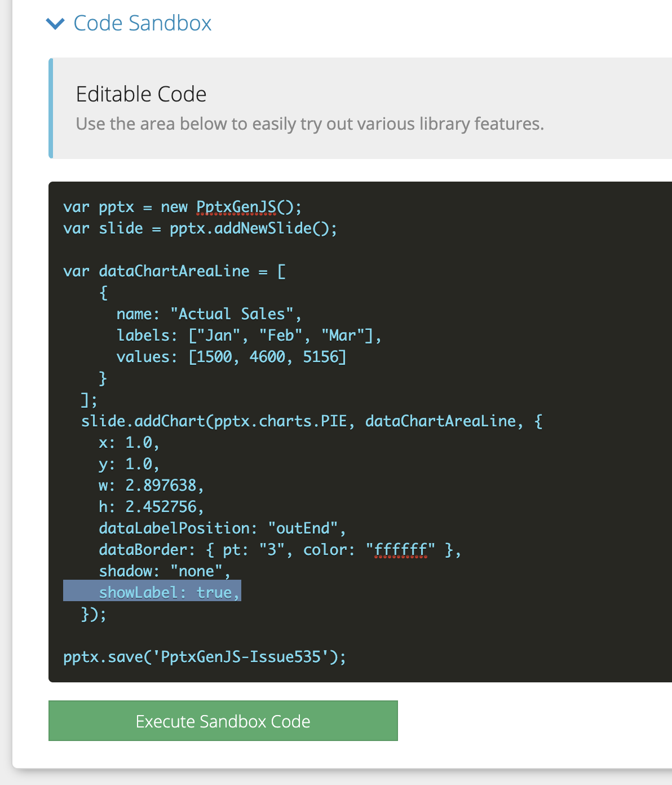The width and height of the screenshot is (672, 785).
Task: Click the Execute Sandbox Code button
Action: (223, 721)
